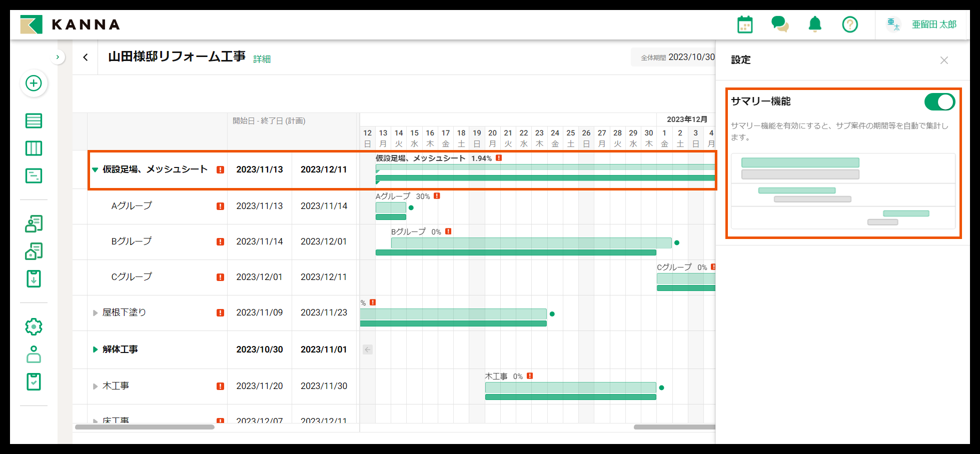The width and height of the screenshot is (980, 454).
Task: Expand the 解体工事 row
Action: click(x=95, y=349)
